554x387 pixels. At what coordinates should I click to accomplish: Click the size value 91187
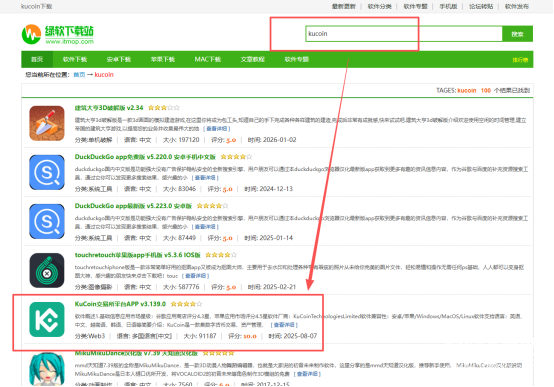[x=207, y=336]
